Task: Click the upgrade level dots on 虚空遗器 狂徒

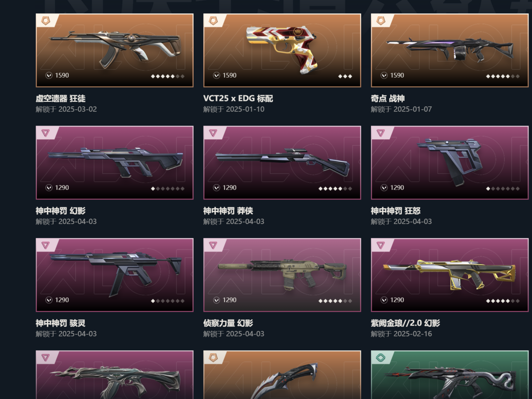Action: (167, 76)
